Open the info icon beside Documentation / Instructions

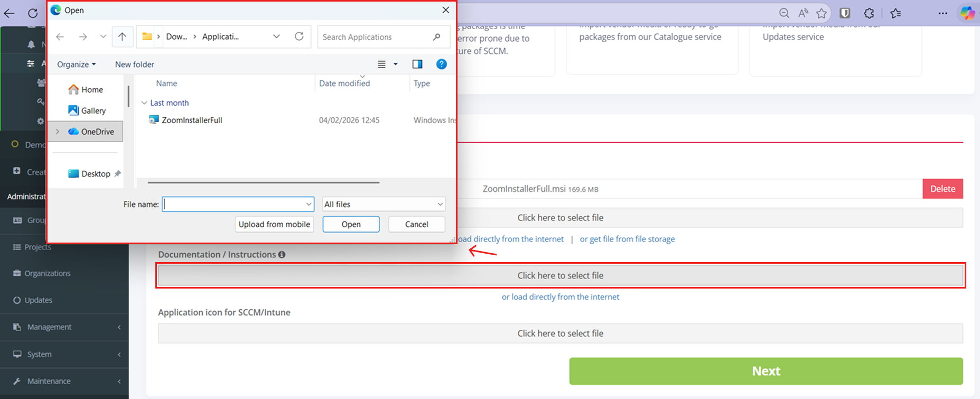[x=282, y=254]
